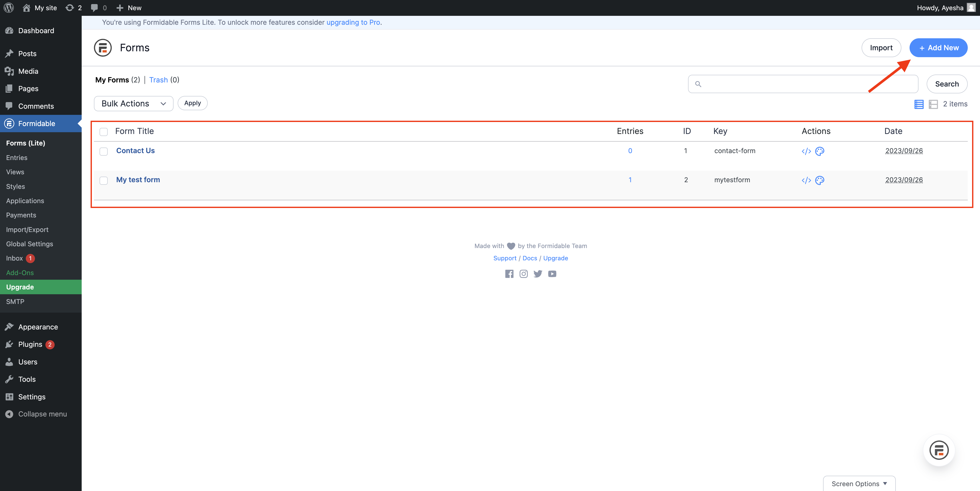Image resolution: width=980 pixels, height=491 pixels.
Task: Click the embed shortcode icon for Contact Us
Action: (x=806, y=151)
